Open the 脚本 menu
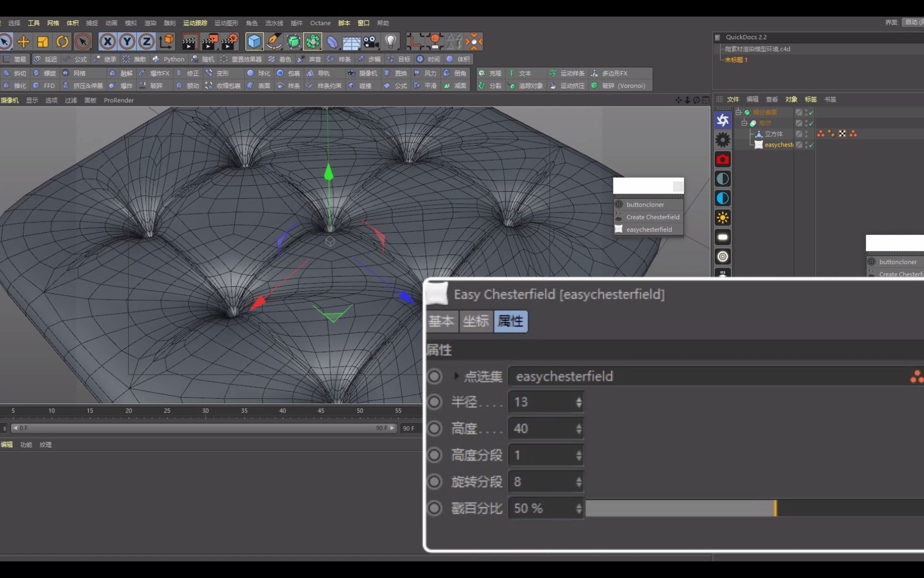 (x=344, y=23)
